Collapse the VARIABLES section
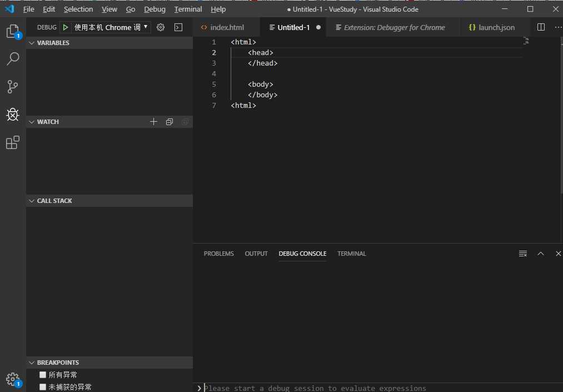 pyautogui.click(x=109, y=43)
